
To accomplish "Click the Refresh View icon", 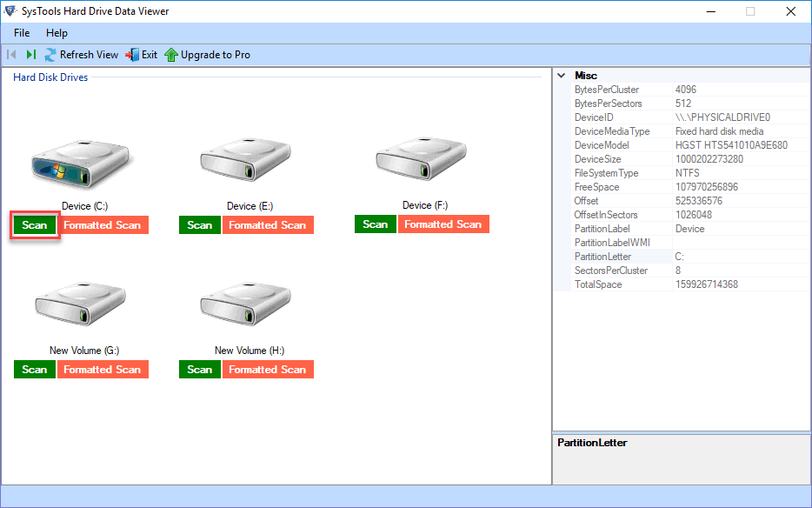I will 50,55.
